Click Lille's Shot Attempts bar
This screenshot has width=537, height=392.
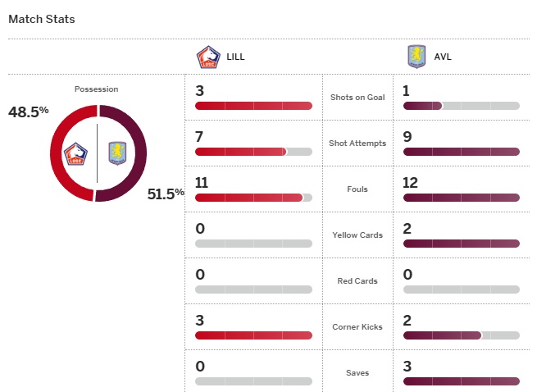point(253,152)
